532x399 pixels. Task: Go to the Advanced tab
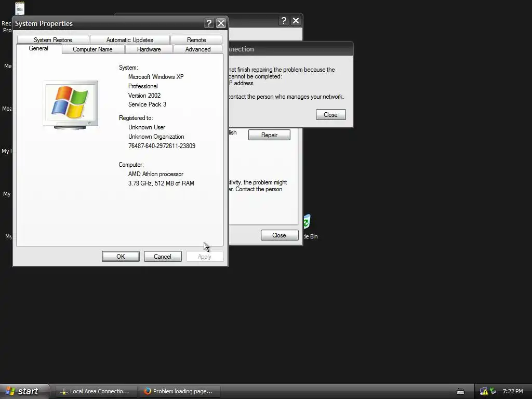click(198, 49)
